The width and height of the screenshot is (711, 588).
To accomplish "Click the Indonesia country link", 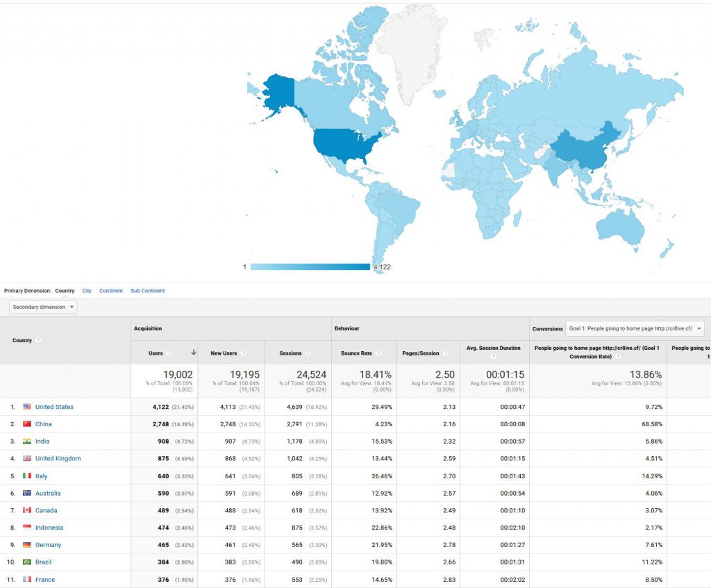I will (49, 528).
